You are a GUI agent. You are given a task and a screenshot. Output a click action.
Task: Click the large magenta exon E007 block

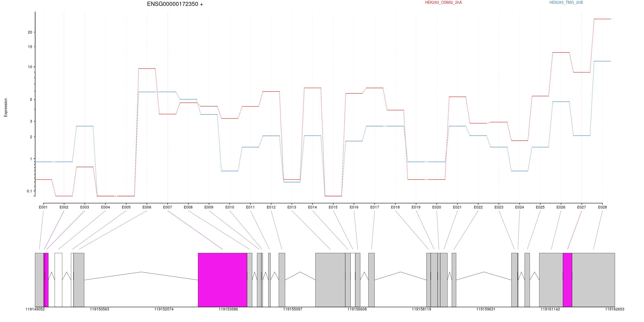(222, 280)
